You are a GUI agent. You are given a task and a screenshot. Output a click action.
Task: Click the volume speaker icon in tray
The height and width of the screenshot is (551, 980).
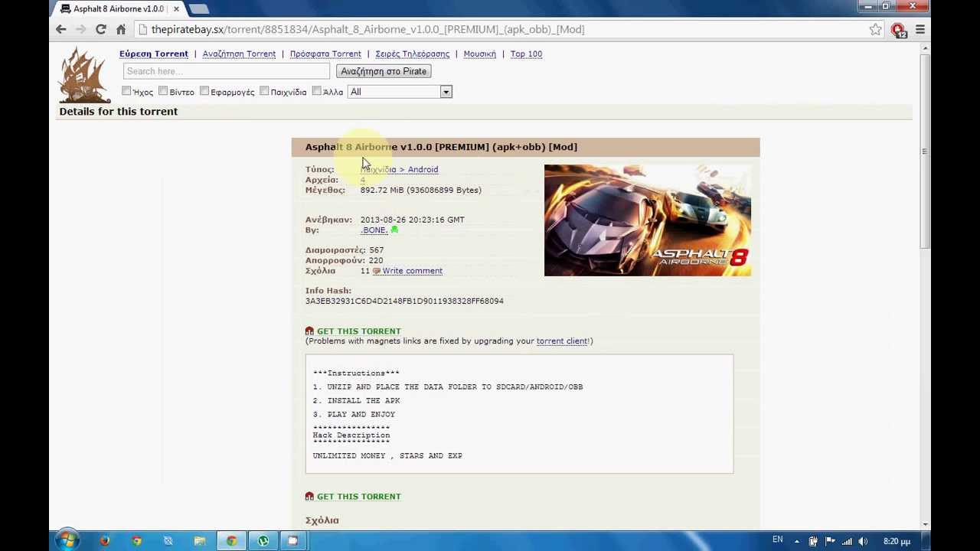point(864,541)
